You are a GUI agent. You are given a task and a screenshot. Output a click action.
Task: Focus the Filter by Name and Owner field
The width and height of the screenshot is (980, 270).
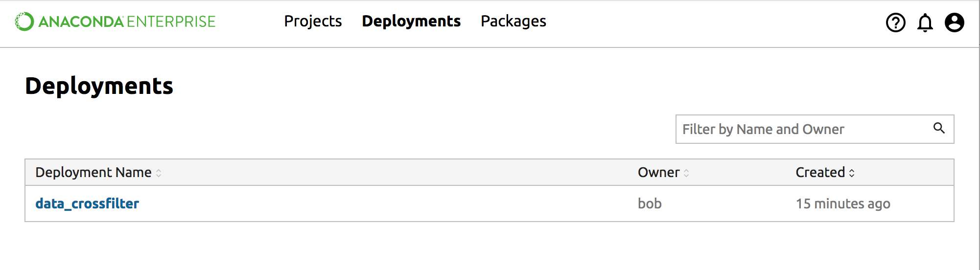803,129
